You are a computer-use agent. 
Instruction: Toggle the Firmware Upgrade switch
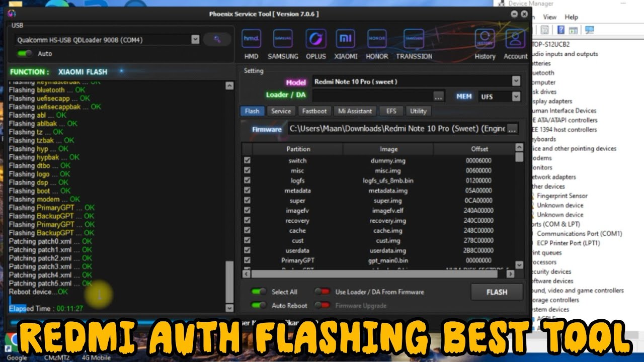coord(323,305)
